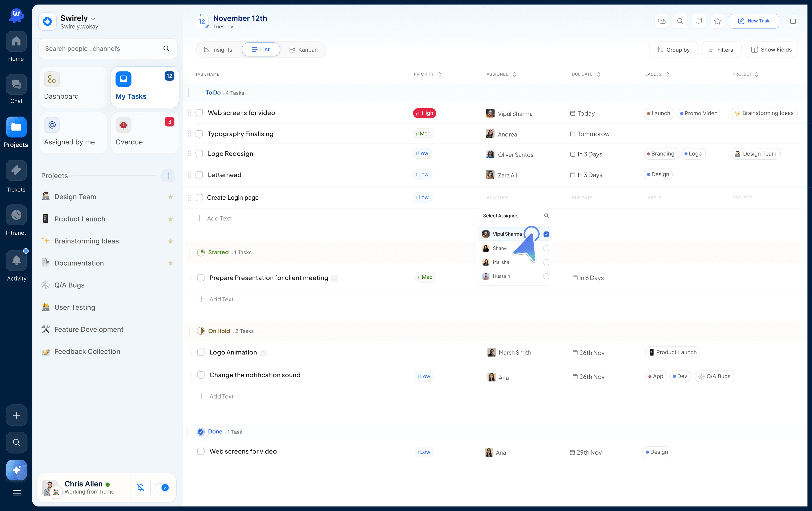Switch to the Insights tab
The width and height of the screenshot is (812, 511).
pyautogui.click(x=218, y=50)
